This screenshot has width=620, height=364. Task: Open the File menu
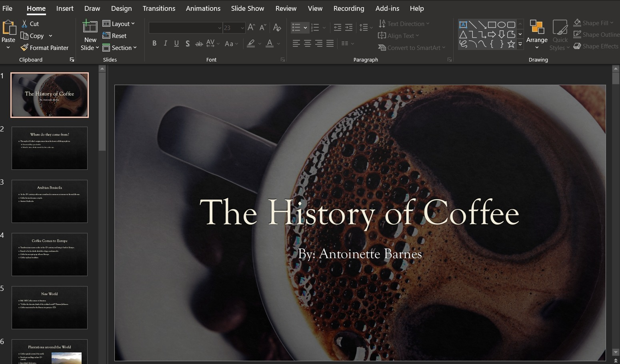(x=7, y=8)
